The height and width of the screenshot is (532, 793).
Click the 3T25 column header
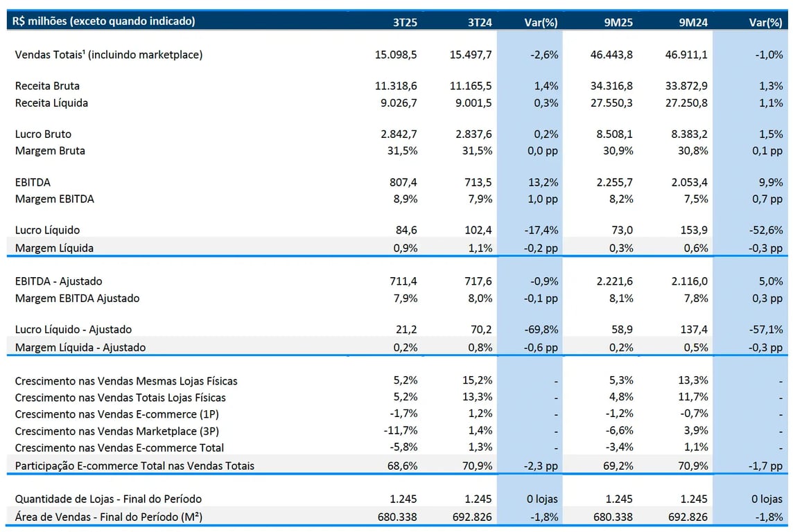point(404,21)
